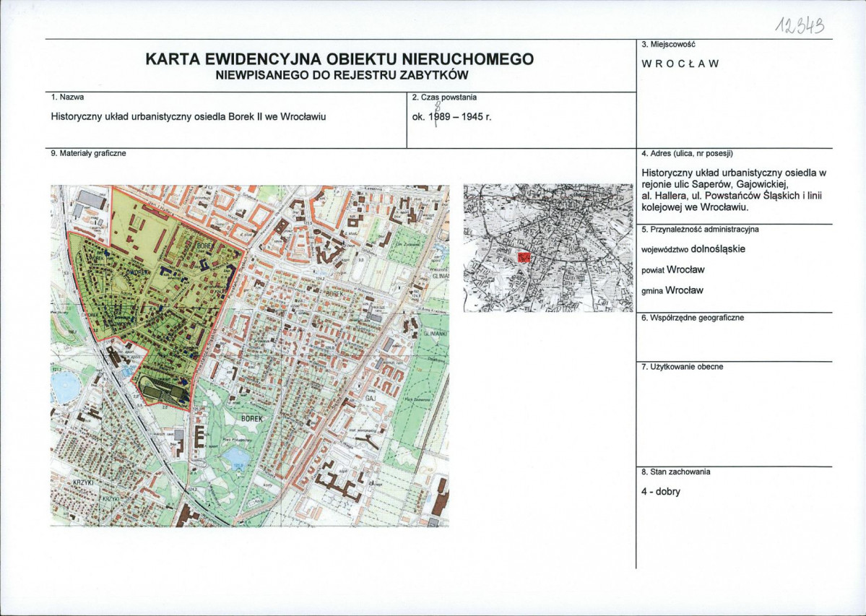Click the DWOREK district label on the map

click(x=137, y=272)
